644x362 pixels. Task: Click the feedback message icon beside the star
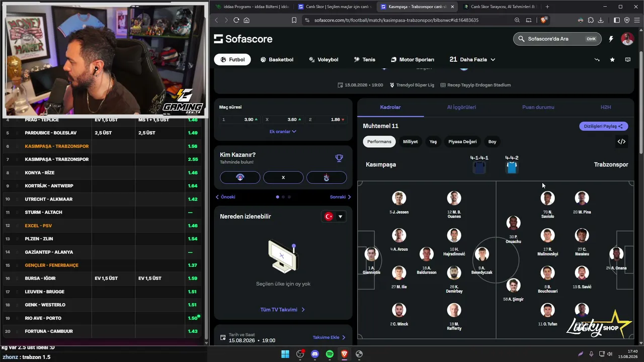coord(628,59)
